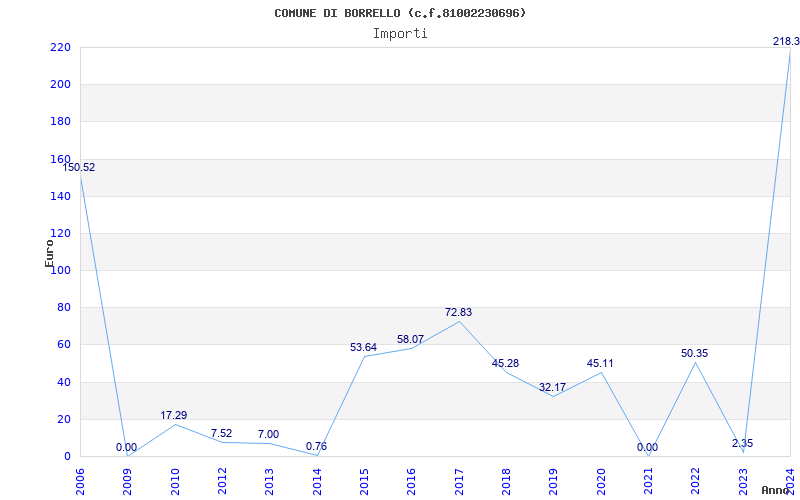
Task: Click the 2013 x-axis year label
Action: [x=269, y=482]
